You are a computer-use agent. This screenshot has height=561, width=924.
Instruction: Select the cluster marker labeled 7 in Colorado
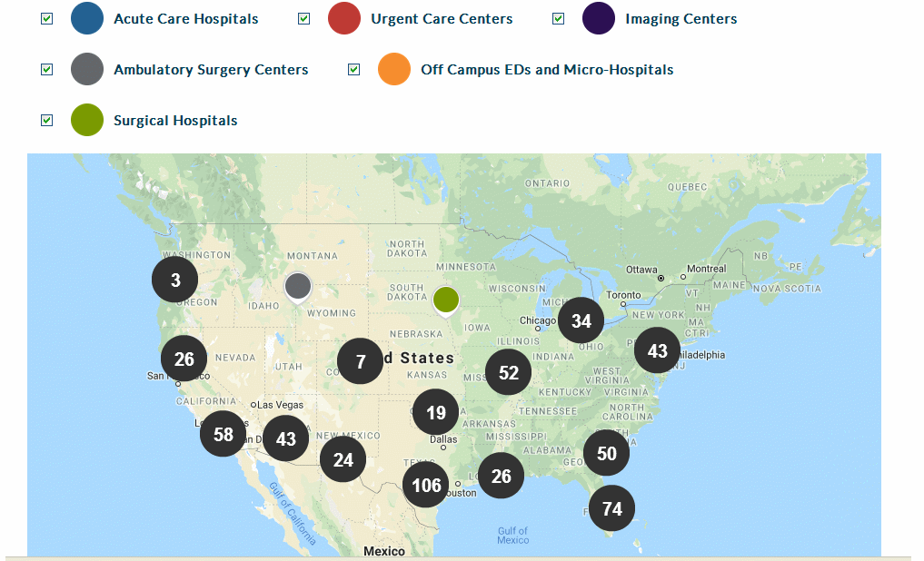360,361
